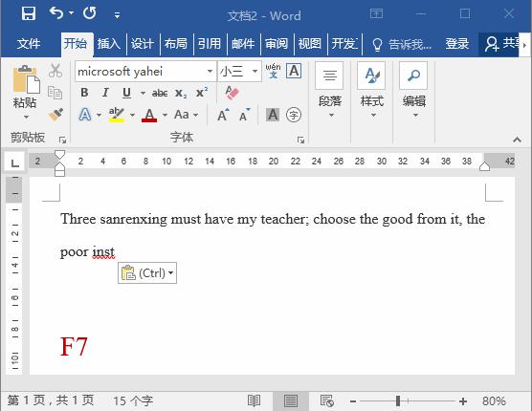
Task: Copy selection with the copy icon
Action: coord(55,93)
